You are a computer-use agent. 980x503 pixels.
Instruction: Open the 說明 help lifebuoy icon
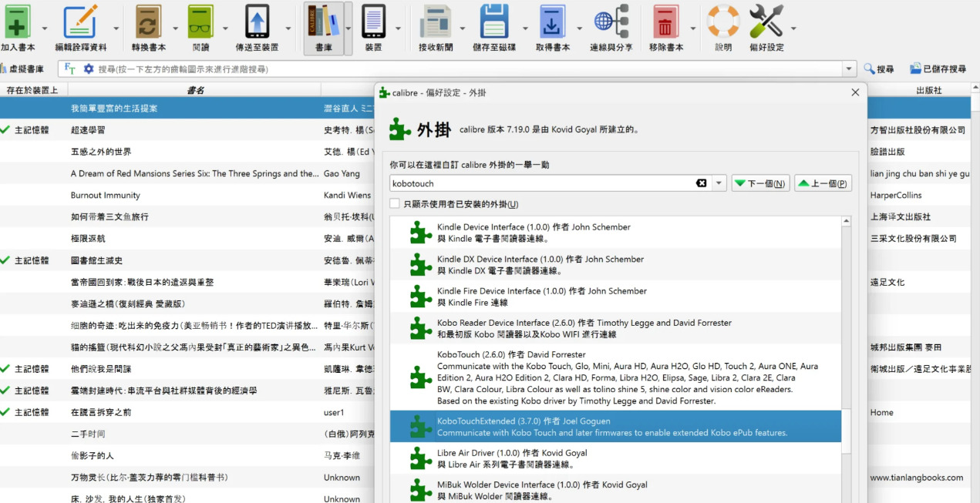click(723, 22)
